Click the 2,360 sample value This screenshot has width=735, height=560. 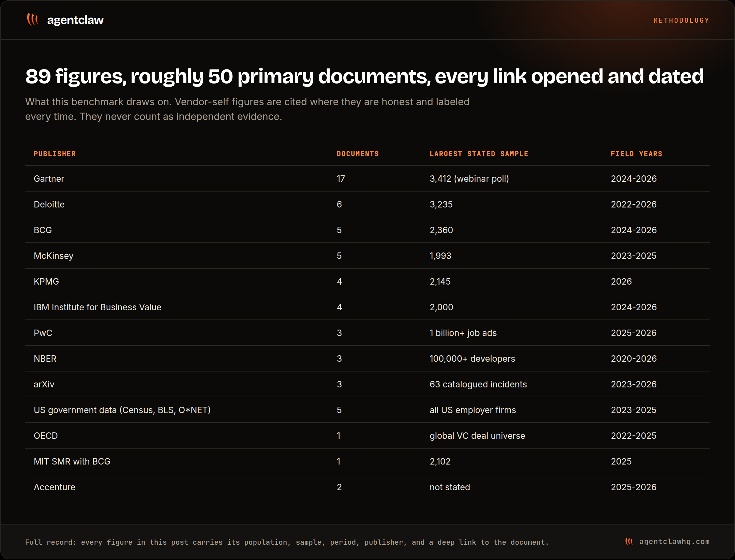(441, 230)
